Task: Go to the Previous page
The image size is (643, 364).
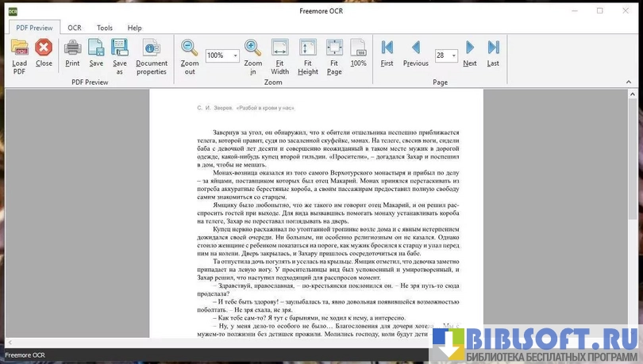Action: [415, 52]
